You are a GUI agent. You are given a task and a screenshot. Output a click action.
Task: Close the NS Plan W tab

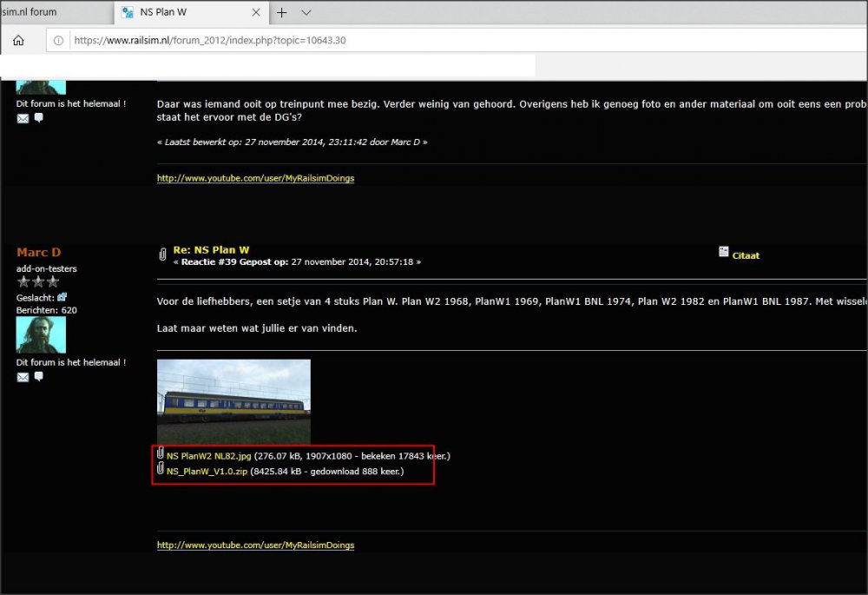[x=257, y=12]
